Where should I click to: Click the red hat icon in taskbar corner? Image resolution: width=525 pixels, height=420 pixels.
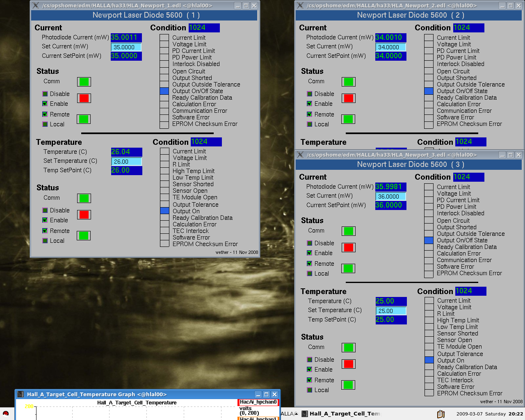coord(6,413)
